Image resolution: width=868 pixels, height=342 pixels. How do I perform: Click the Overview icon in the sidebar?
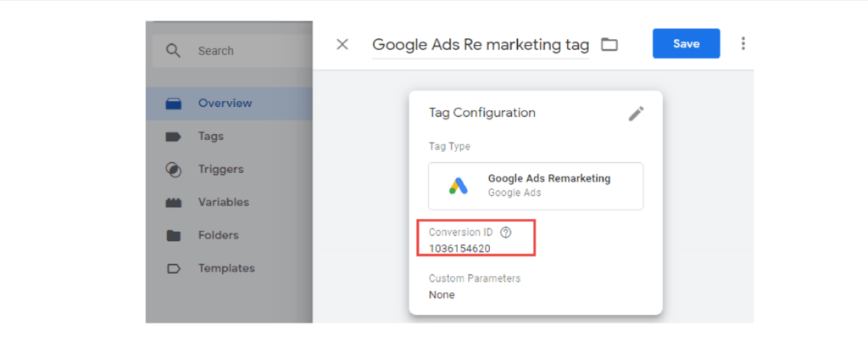pos(174,104)
